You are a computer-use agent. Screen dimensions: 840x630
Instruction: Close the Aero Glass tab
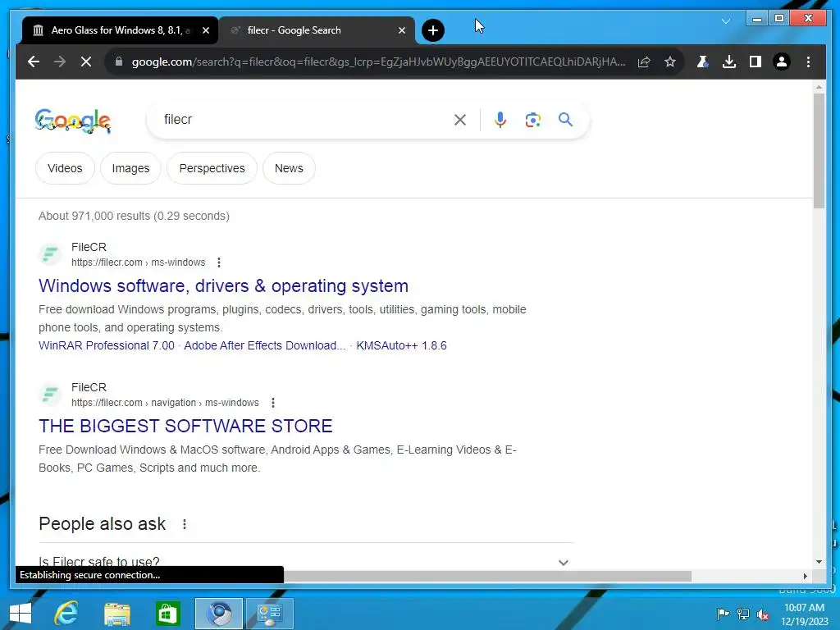click(x=206, y=30)
